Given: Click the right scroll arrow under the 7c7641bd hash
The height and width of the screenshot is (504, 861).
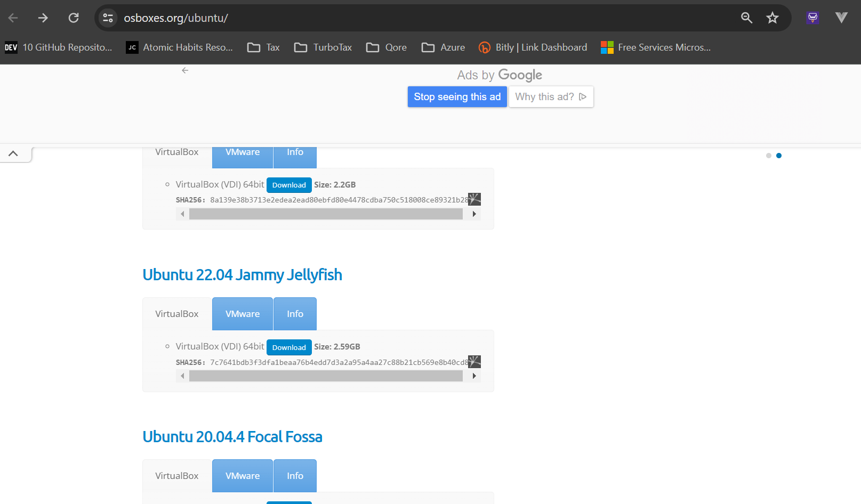Looking at the screenshot, I should (x=474, y=376).
